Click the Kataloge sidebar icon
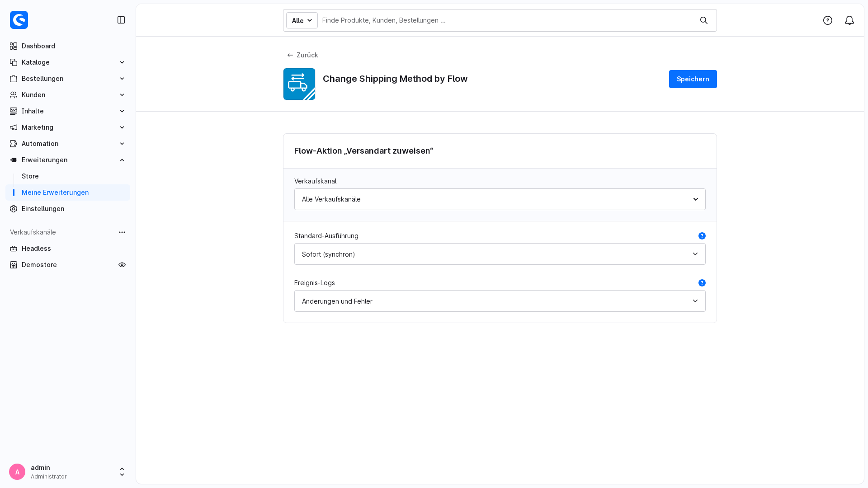The image size is (868, 488). (x=14, y=62)
